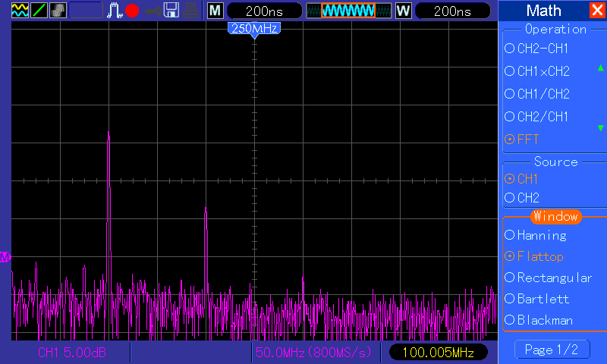Click the empty field beside persistence icon

point(86,11)
